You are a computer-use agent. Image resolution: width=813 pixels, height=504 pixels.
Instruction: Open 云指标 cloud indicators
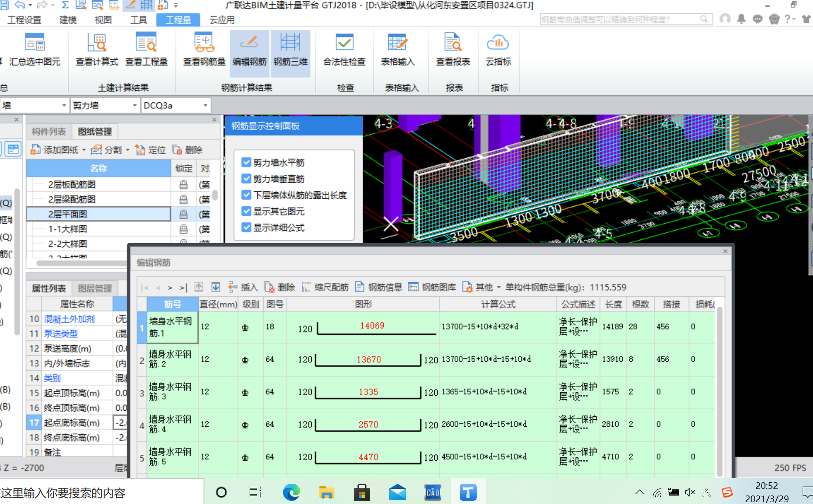tap(498, 50)
